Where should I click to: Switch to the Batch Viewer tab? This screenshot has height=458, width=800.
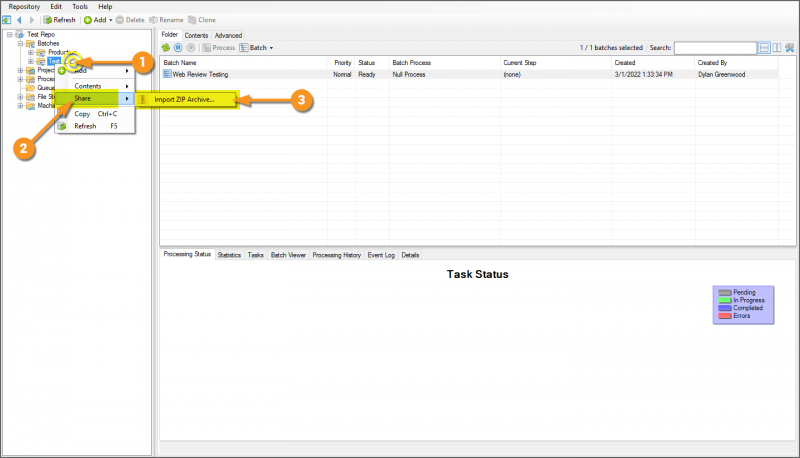pyautogui.click(x=288, y=255)
